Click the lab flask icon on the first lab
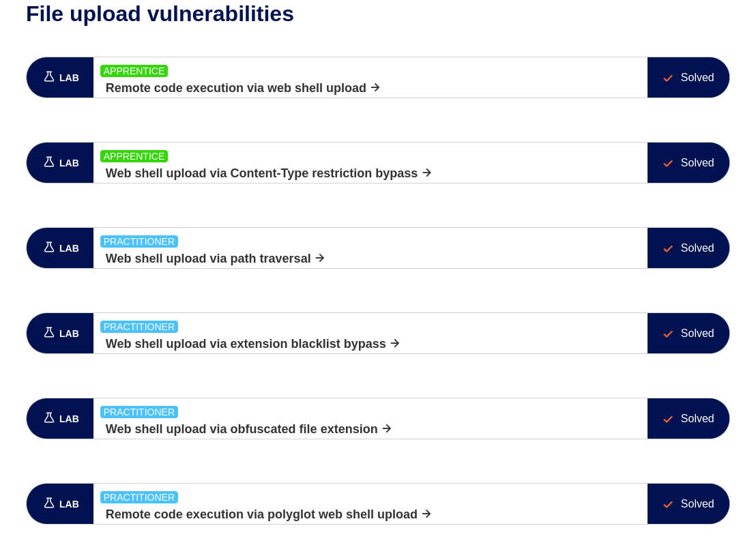Image resolution: width=756 pixels, height=543 pixels. (x=48, y=77)
